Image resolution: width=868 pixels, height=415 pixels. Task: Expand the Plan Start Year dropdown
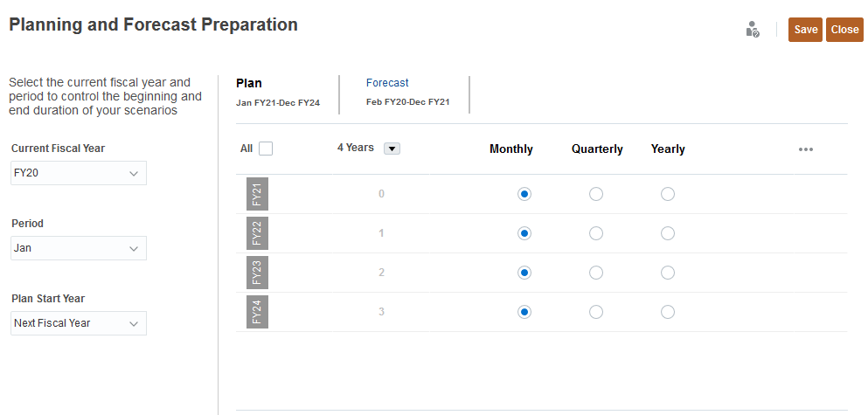coord(79,323)
